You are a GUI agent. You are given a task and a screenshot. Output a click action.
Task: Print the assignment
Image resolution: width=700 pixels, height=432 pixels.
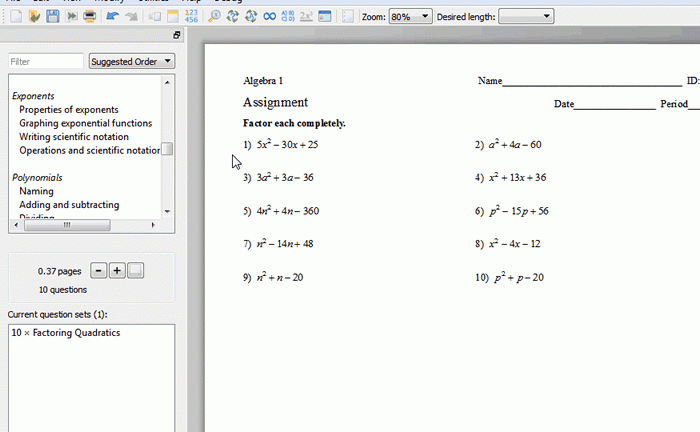tap(90, 17)
